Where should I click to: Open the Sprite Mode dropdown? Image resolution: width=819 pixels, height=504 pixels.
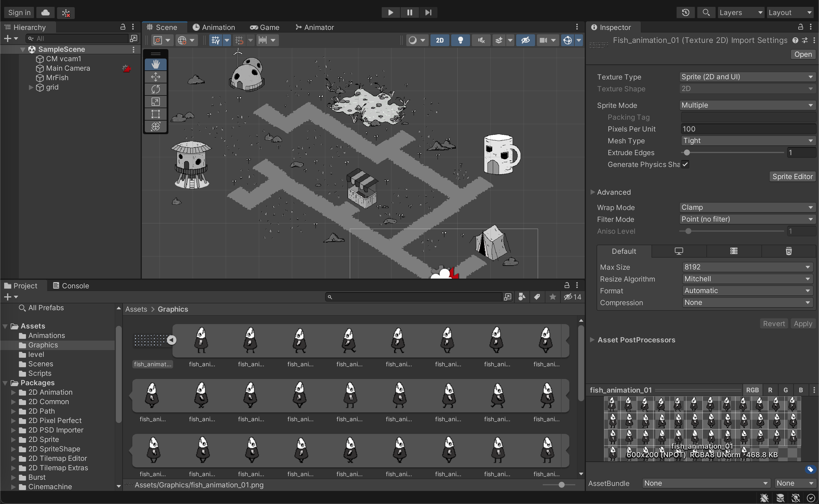747,105
